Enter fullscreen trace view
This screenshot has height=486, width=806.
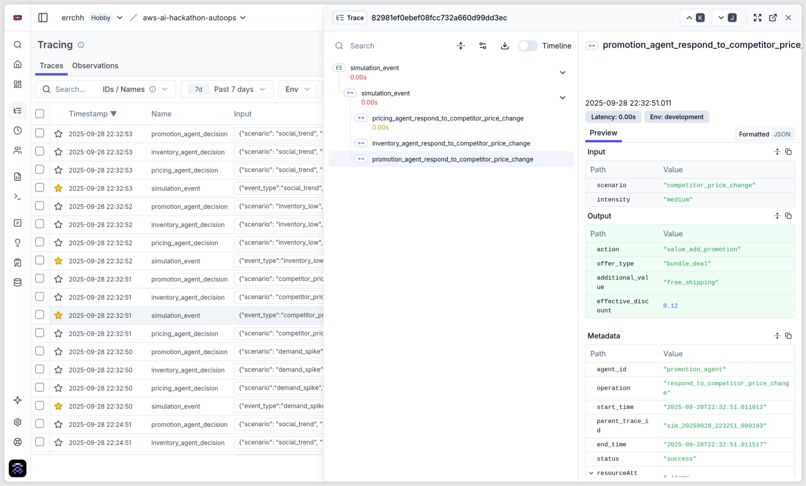(757, 17)
